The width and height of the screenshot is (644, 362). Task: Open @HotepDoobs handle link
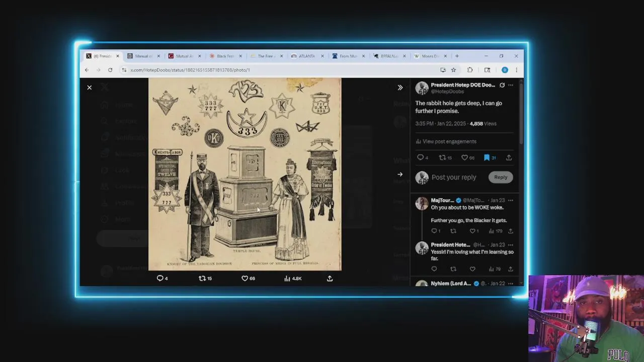click(447, 92)
